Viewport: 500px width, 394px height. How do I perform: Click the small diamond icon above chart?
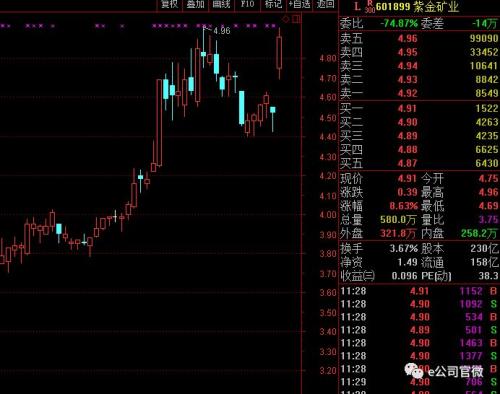pos(286,19)
